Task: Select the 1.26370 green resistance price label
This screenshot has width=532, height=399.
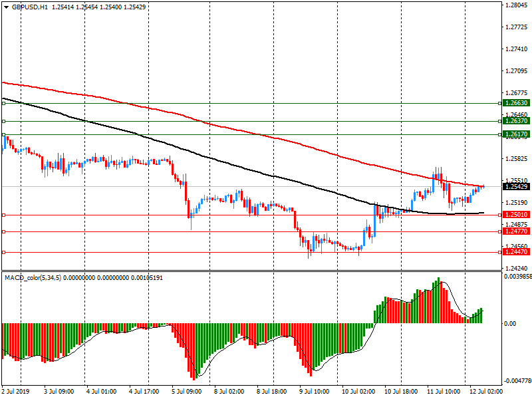Action: click(x=516, y=121)
